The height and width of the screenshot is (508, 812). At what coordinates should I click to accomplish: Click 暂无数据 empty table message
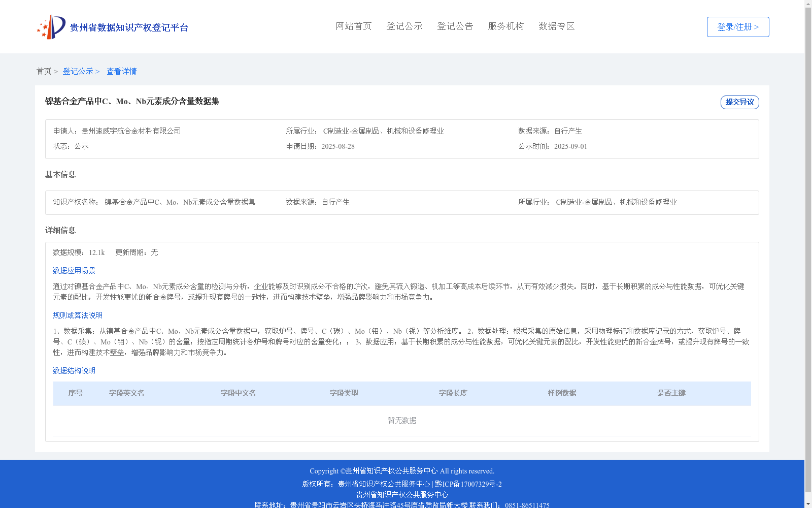coord(402,421)
